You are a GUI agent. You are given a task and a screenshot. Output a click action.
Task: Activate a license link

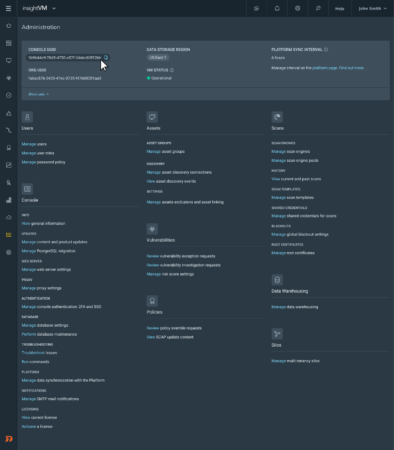pyautogui.click(x=37, y=426)
